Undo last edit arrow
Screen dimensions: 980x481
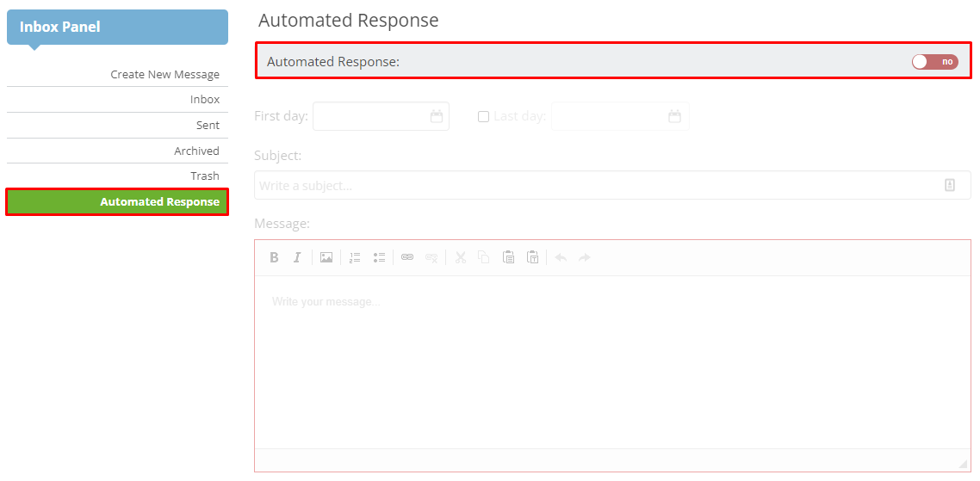click(x=561, y=257)
